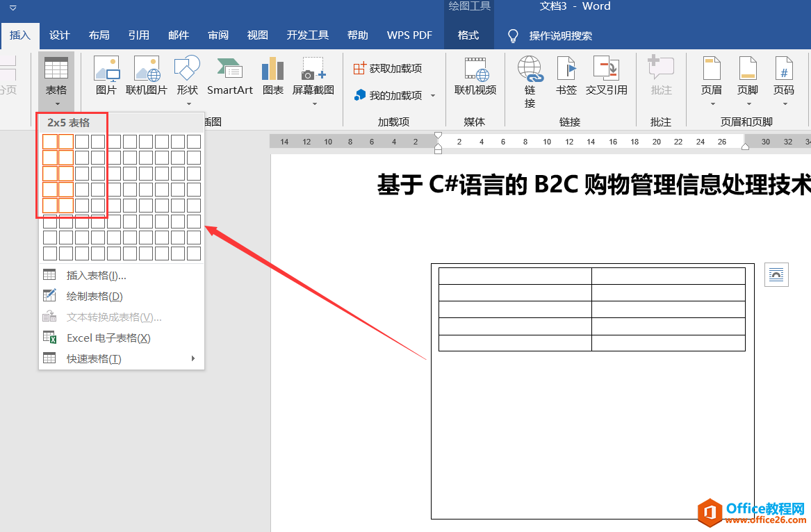Choose Excel 电子表格(X) entry
811x532 pixels.
[122, 338]
